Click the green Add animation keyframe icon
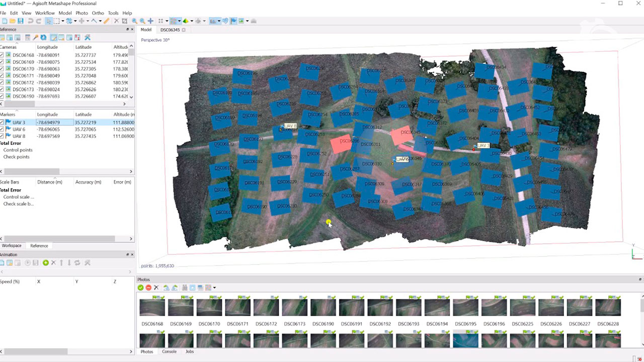 coord(46,263)
